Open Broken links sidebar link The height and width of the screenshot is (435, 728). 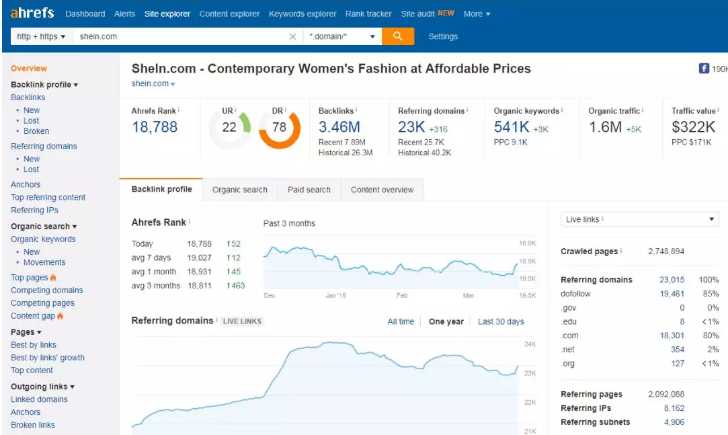pos(32,424)
